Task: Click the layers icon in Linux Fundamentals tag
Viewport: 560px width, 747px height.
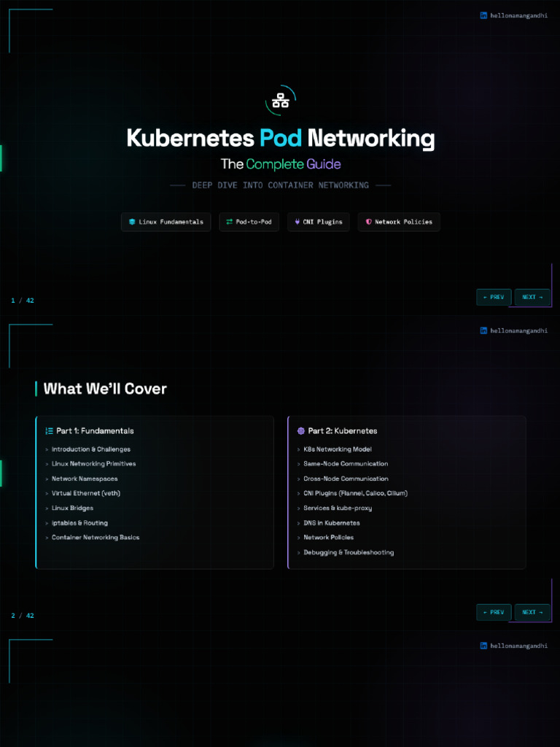Action: pyautogui.click(x=132, y=222)
